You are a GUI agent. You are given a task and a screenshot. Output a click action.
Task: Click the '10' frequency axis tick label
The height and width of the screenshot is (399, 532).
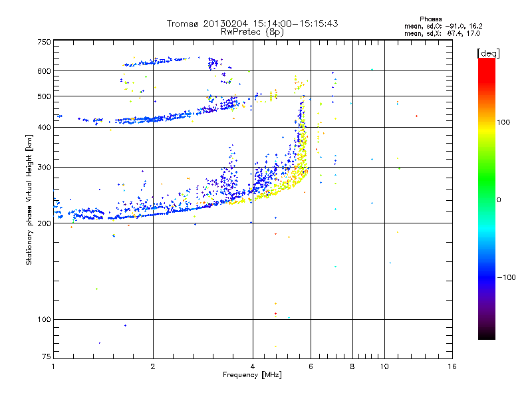tap(384, 366)
